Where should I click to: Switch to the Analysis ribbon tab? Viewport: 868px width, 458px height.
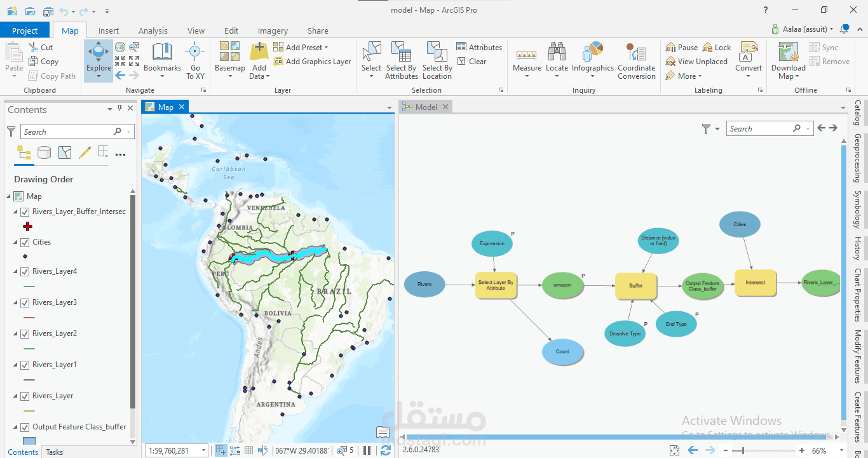(153, 30)
